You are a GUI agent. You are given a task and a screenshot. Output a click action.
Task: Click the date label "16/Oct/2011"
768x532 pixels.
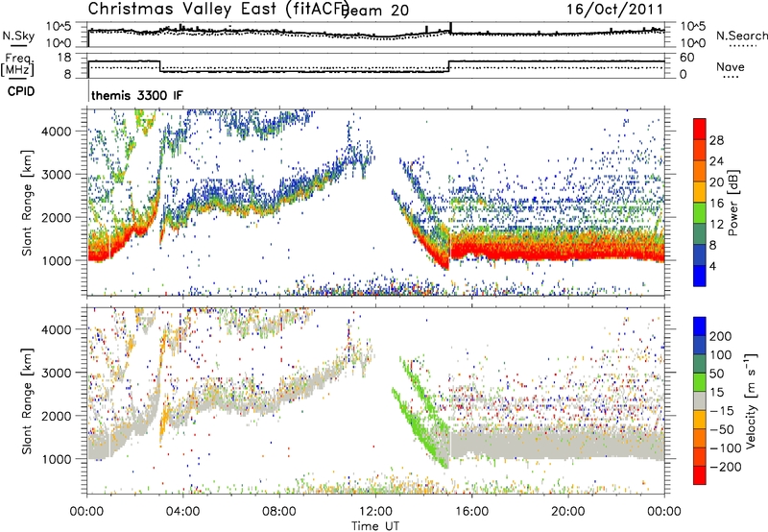pyautogui.click(x=614, y=10)
